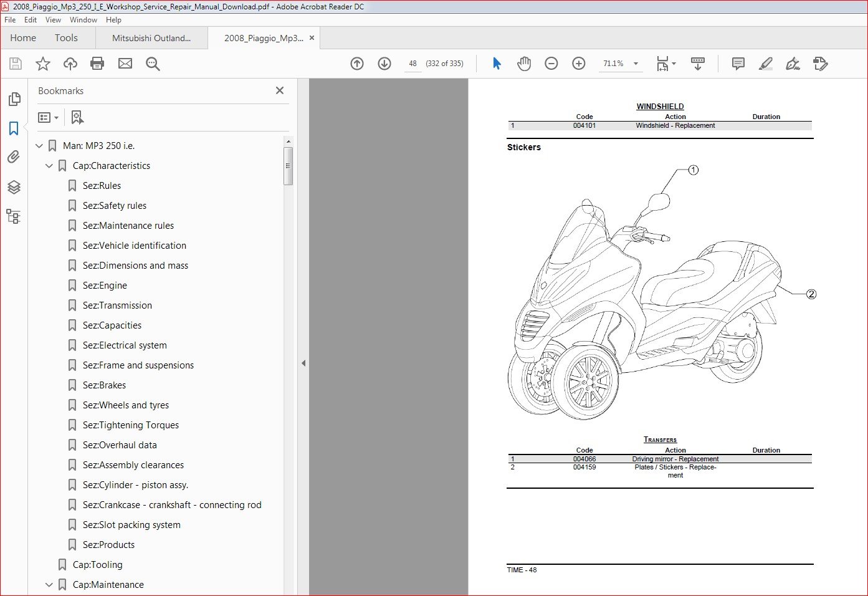Open Sez:Frame and suspensions bookmark

[138, 365]
